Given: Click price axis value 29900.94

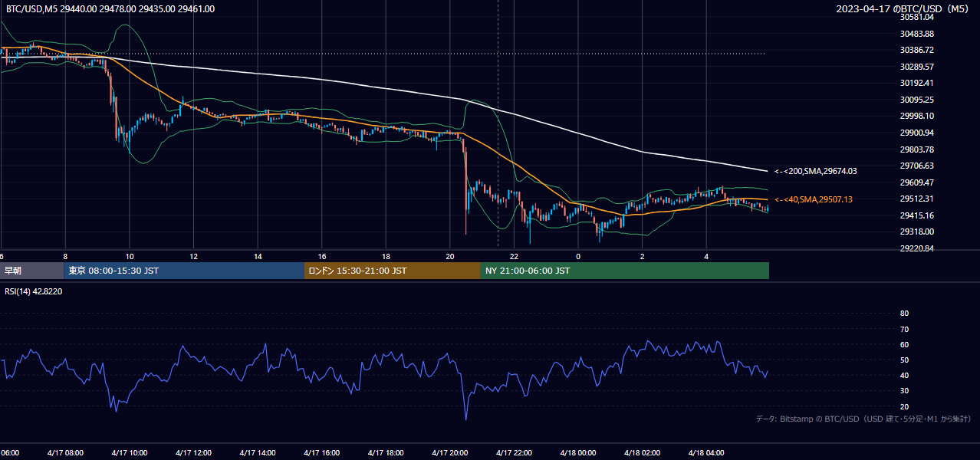Looking at the screenshot, I should 916,133.
